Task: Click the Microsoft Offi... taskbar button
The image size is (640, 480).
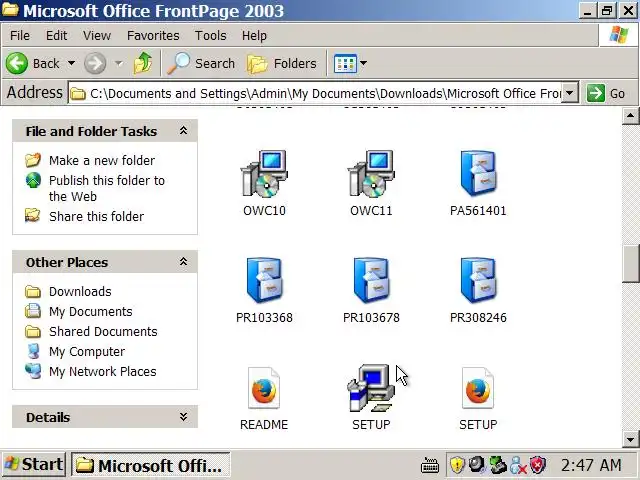Action: (151, 465)
